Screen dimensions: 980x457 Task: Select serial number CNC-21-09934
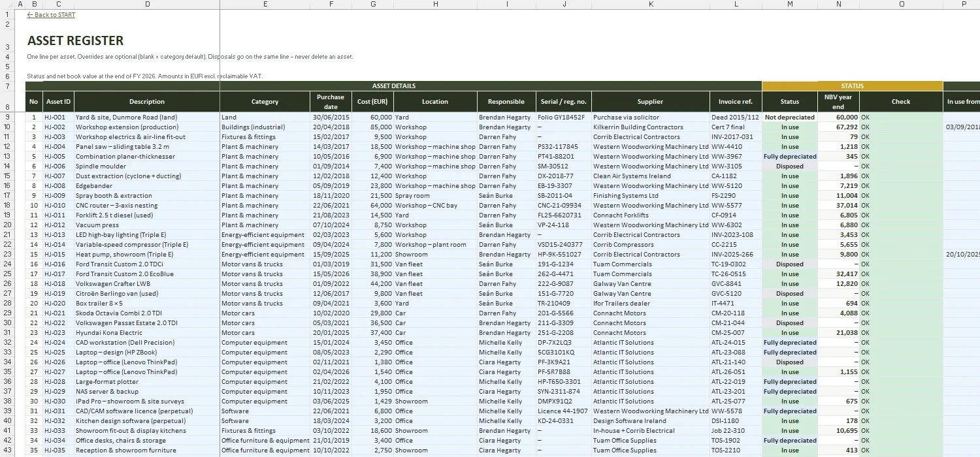564,206
